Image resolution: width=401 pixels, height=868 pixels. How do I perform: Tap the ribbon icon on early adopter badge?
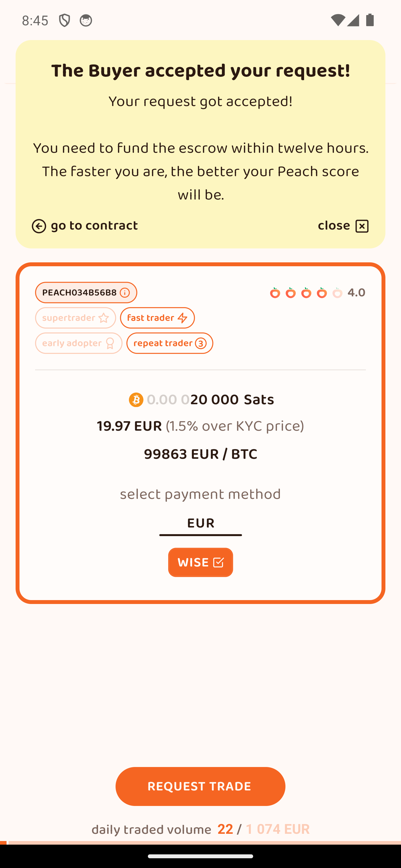point(110,343)
